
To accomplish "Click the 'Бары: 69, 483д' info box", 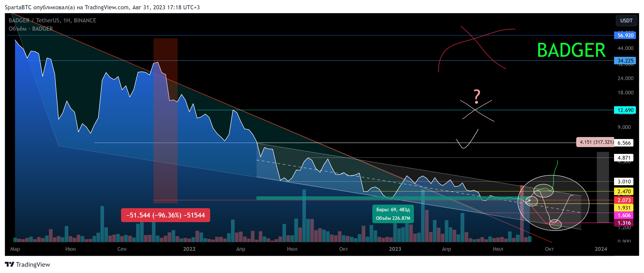I will click(393, 214).
